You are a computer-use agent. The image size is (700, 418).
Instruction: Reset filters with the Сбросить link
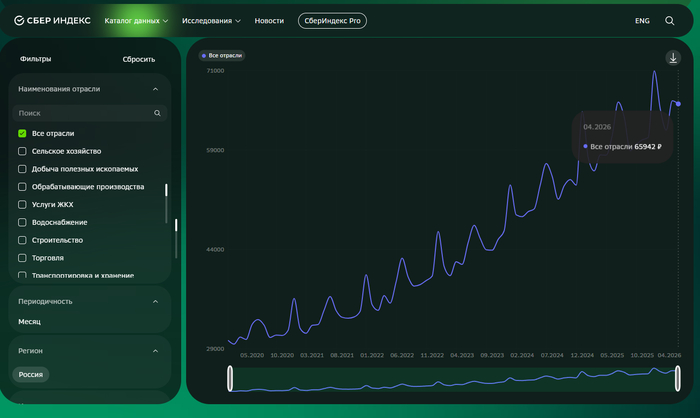click(x=139, y=59)
